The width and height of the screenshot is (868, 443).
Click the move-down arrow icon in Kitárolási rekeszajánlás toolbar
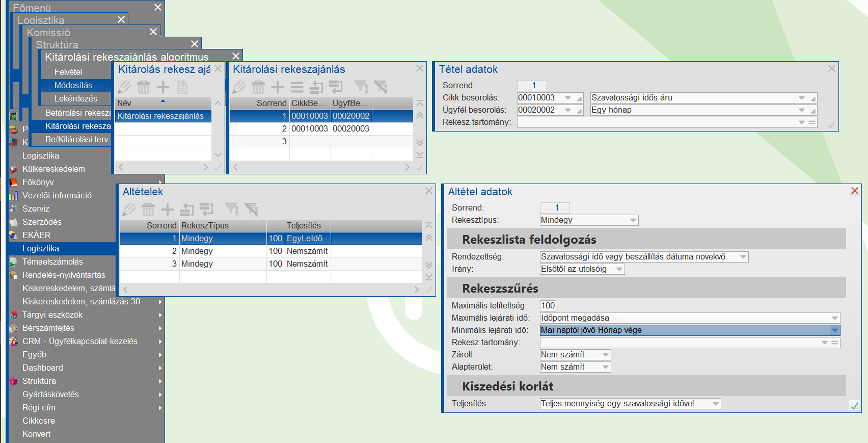[x=336, y=87]
